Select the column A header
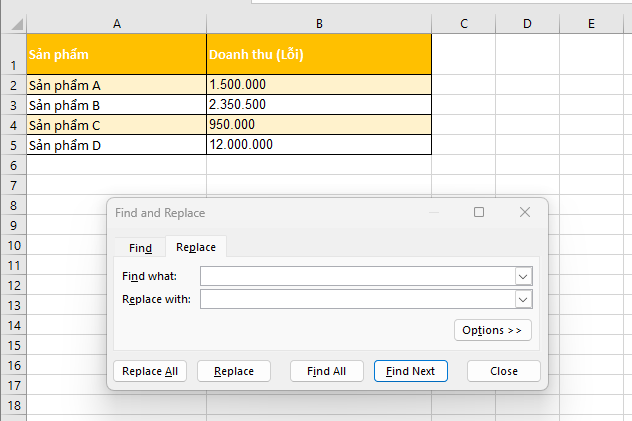Image resolution: width=632 pixels, height=421 pixels. tap(117, 23)
